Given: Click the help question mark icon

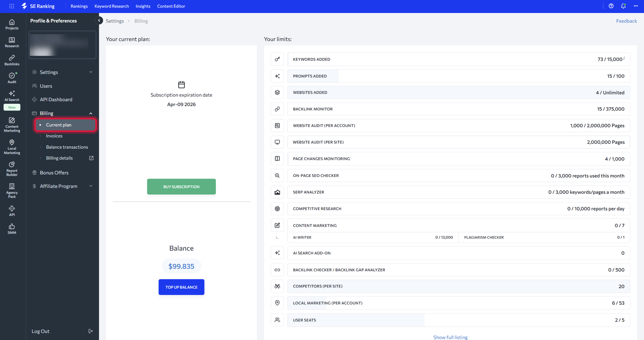Looking at the screenshot, I should [611, 6].
